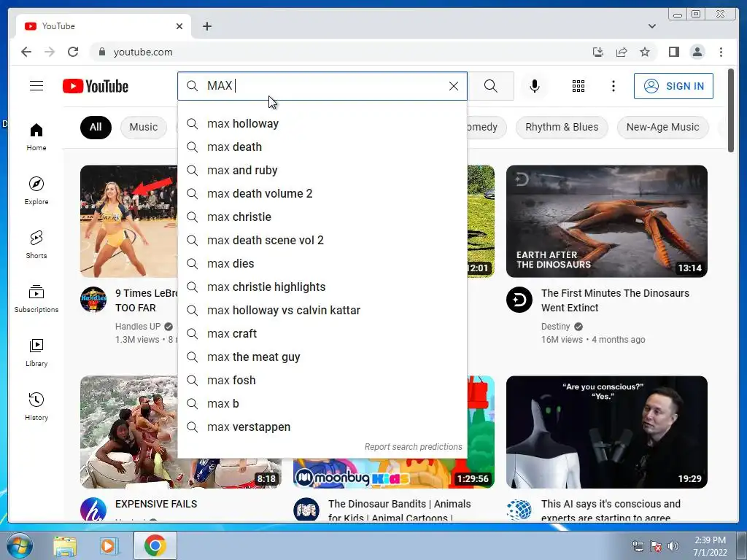Choose suggestion 'max the meat guy'
This screenshot has width=747, height=560.
tap(322, 357)
